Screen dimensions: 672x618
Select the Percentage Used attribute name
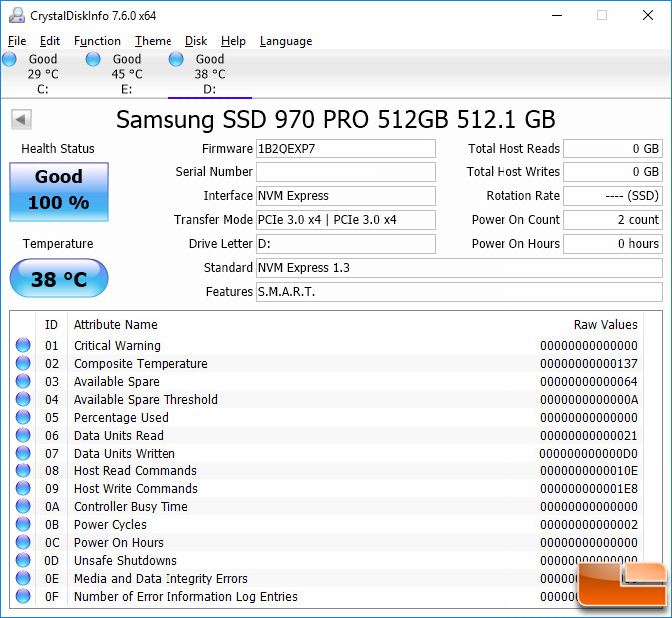(x=121, y=418)
